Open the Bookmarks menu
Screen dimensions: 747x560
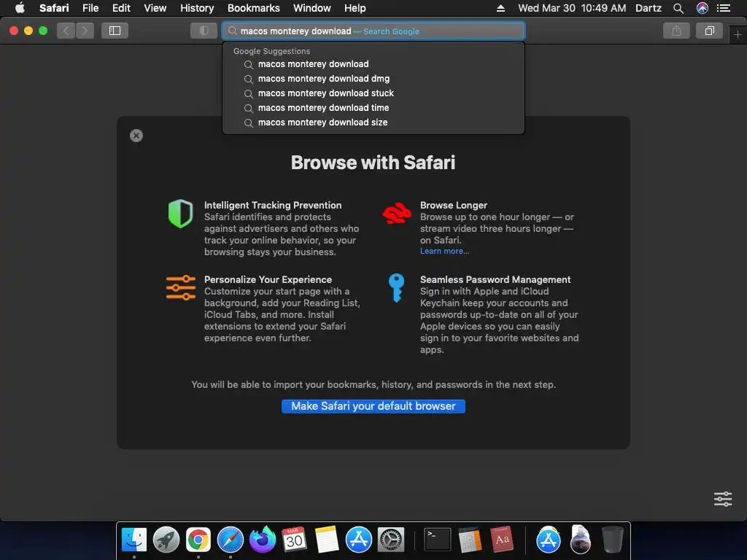(253, 8)
